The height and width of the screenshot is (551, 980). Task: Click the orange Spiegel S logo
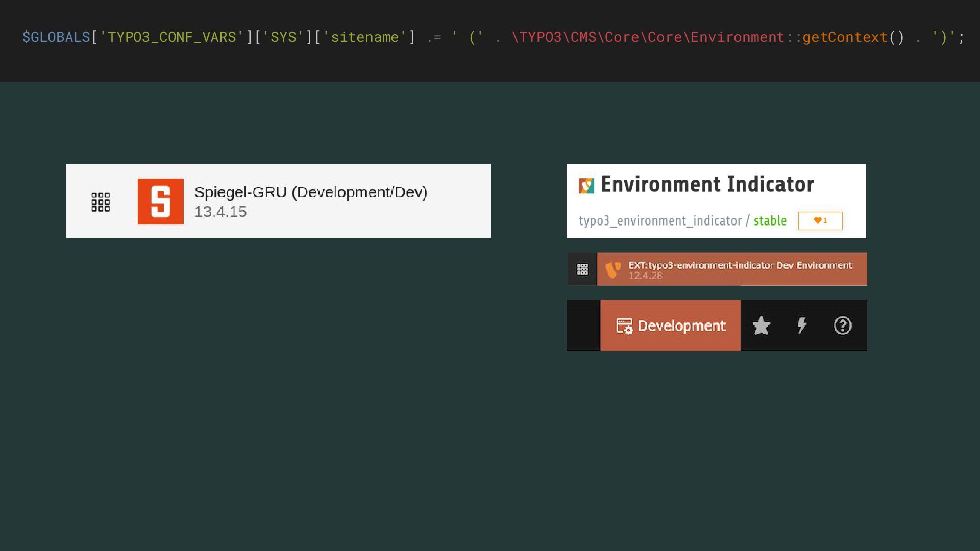tap(160, 202)
